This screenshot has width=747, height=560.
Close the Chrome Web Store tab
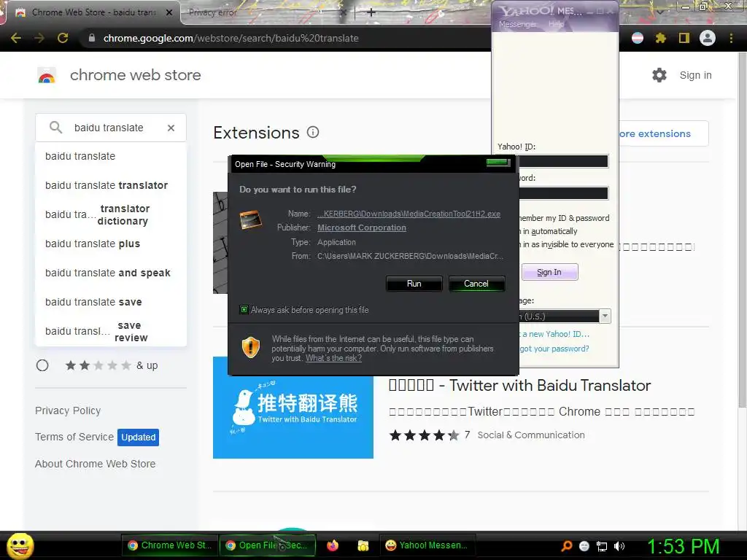[169, 12]
